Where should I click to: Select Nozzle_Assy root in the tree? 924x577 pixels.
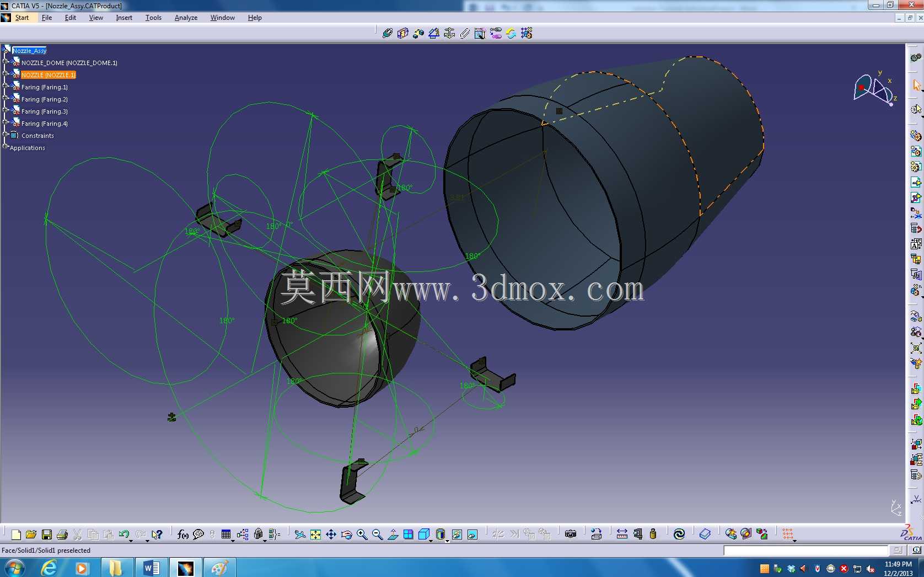[29, 51]
